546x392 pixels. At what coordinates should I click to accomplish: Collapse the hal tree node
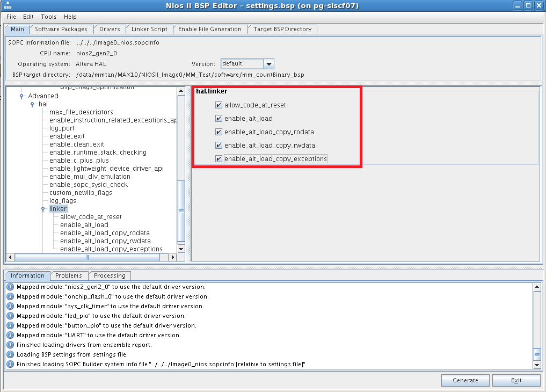32,104
